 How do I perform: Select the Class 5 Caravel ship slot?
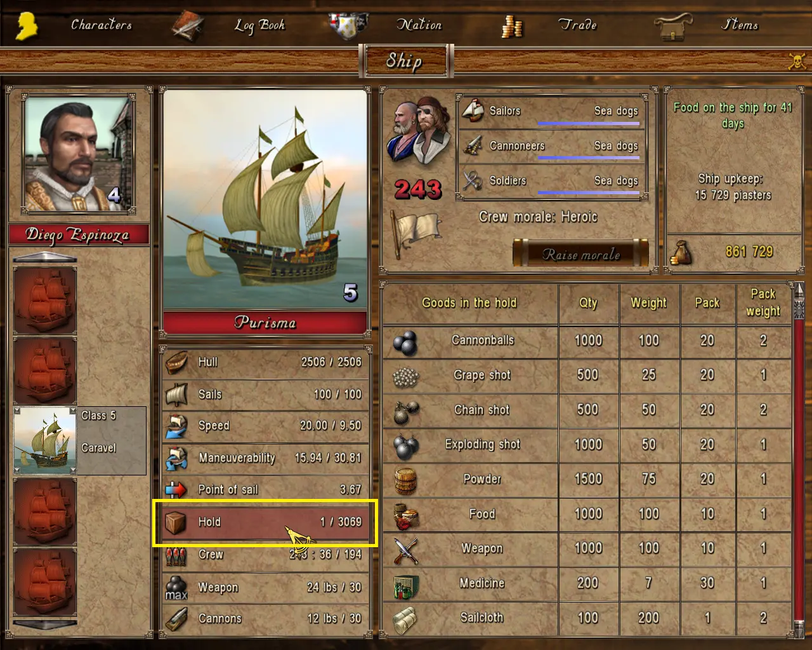point(80,441)
